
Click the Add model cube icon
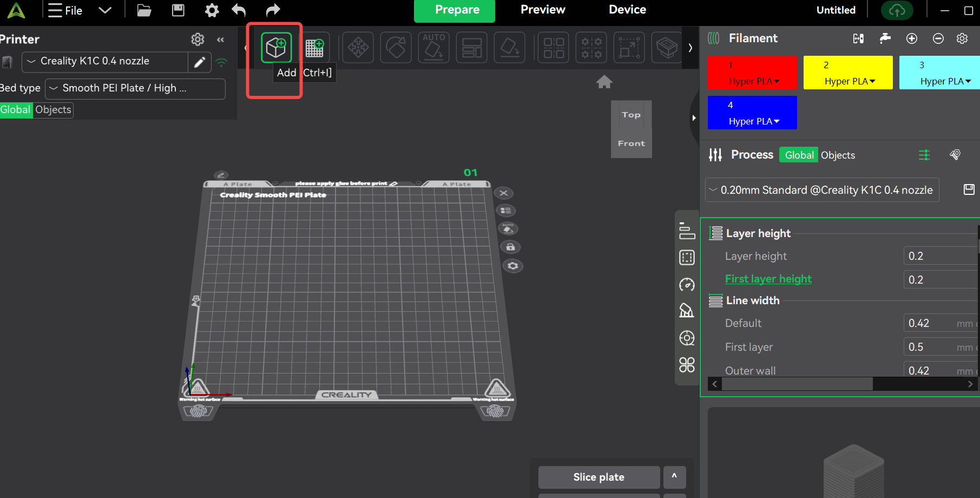tap(276, 48)
